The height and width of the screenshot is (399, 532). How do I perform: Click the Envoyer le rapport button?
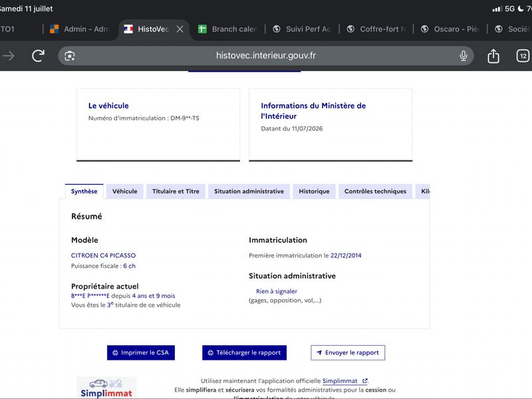(x=348, y=353)
